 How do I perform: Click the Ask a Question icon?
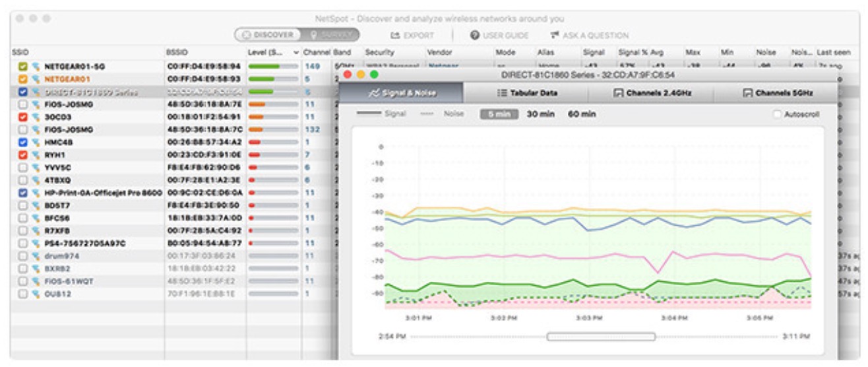click(555, 36)
